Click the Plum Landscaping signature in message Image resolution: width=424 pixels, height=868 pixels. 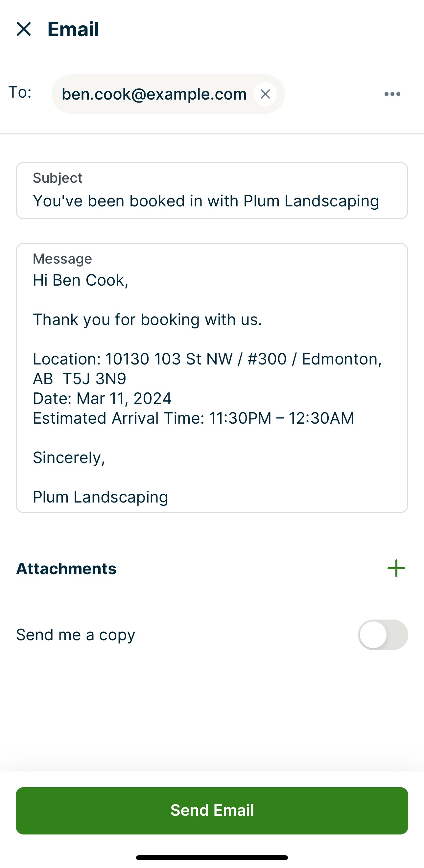pyautogui.click(x=101, y=497)
